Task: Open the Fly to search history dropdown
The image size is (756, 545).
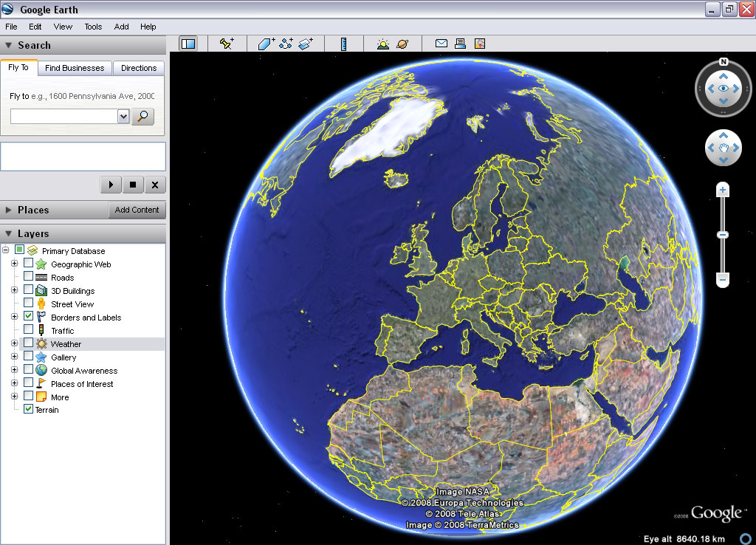Action: click(x=123, y=116)
